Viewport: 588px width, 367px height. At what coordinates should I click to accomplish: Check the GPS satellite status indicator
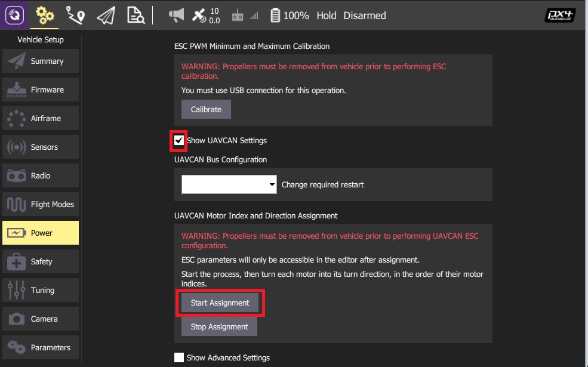[x=199, y=16]
